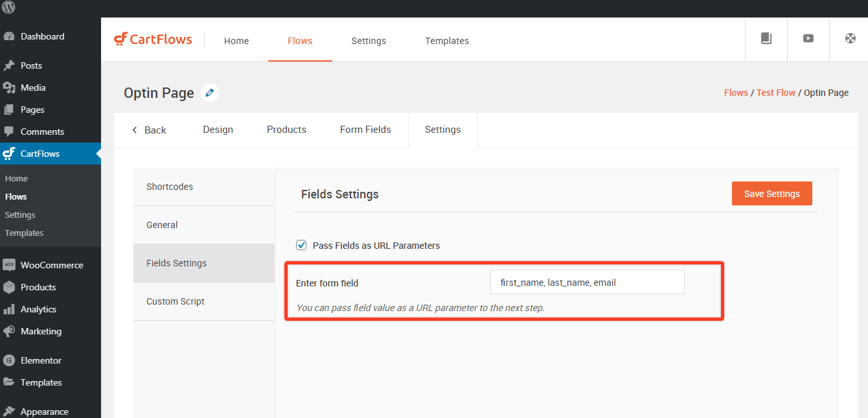Open the video tutorials YouTube icon

point(808,39)
